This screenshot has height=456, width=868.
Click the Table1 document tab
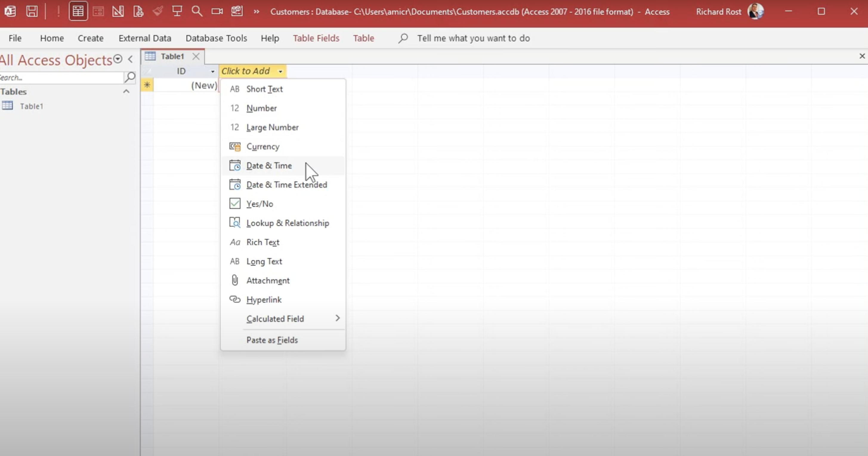point(172,56)
